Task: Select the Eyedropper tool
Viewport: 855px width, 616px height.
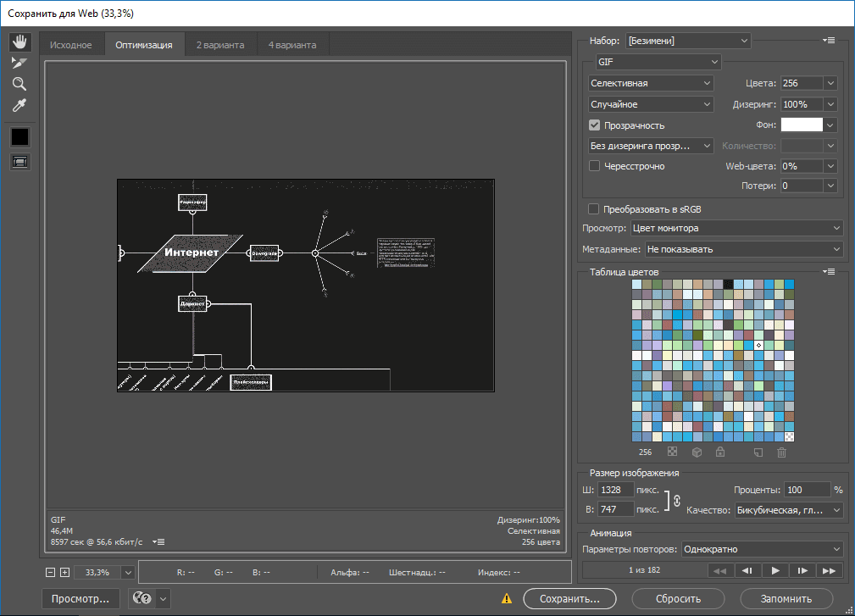Action: coord(19,105)
